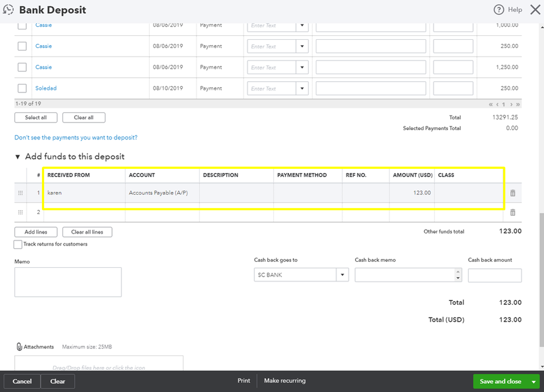The height and width of the screenshot is (392, 544).
Task: Click the Accounts Payable (A/P) account cell
Action: click(x=162, y=193)
